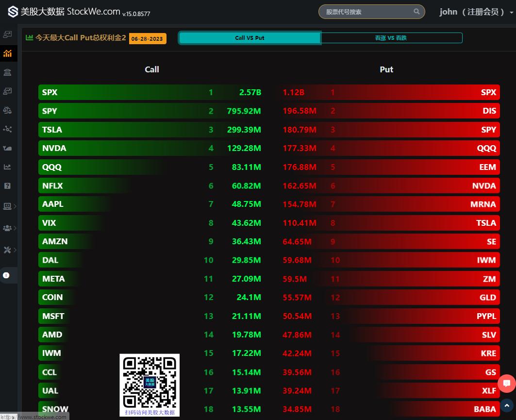Screen dimensions: 516x420
Task: Click the 196.58M put value
Action: pyautogui.click(x=300, y=111)
